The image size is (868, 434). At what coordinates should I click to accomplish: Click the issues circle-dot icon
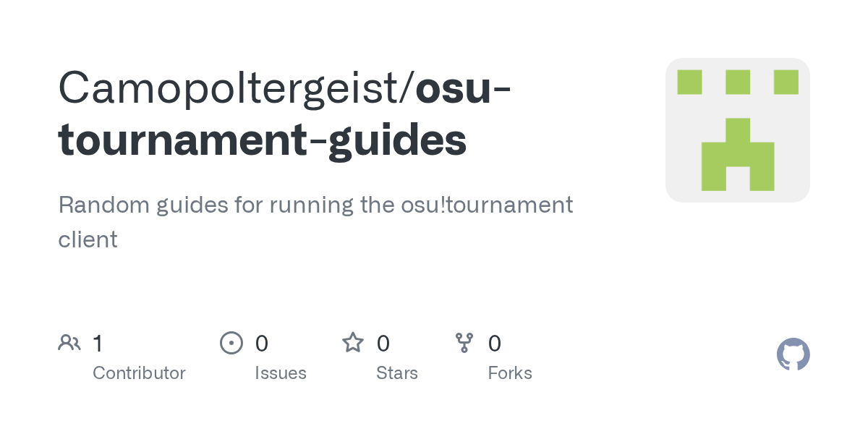(x=231, y=343)
